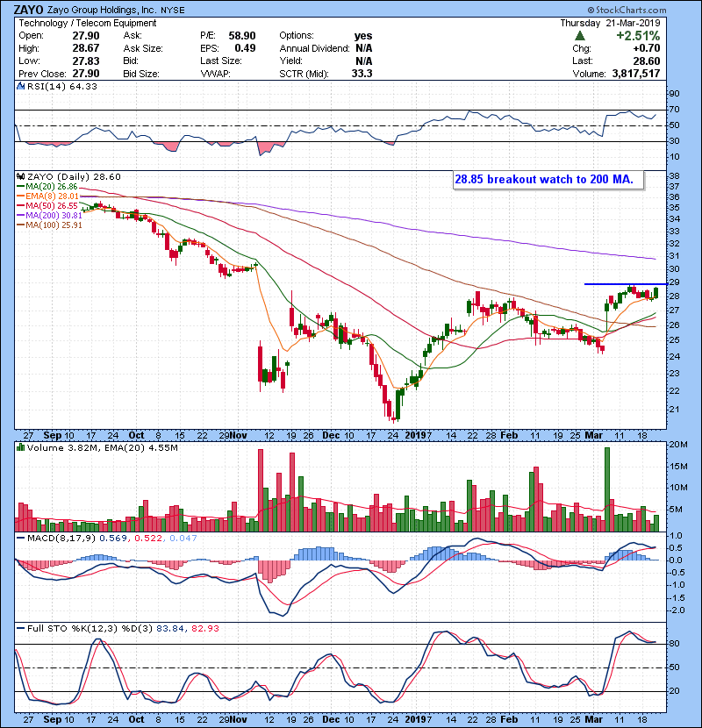The width and height of the screenshot is (702, 728).
Task: Select the MA(20) 26.86 legend entry
Action: (x=47, y=187)
